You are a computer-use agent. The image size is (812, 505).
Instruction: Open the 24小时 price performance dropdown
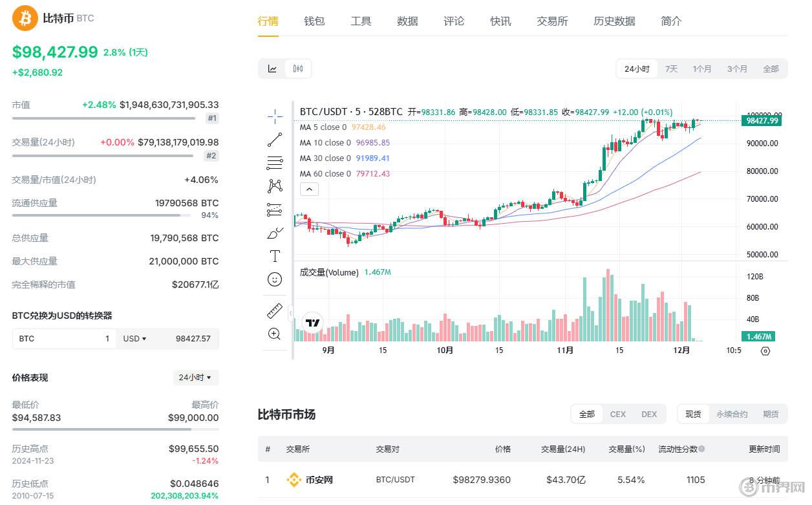tap(195, 378)
